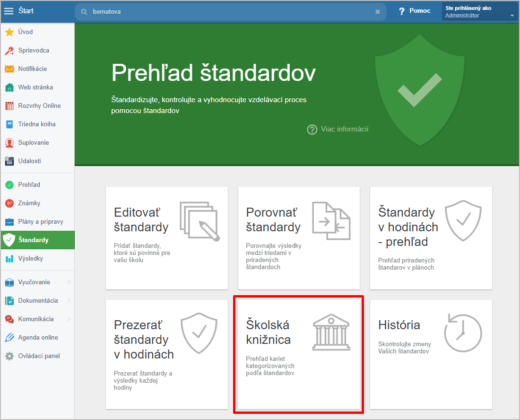Click text 'Skontrolujte zmeny Vašich štandardov'
The image size is (520, 420).
tap(404, 348)
